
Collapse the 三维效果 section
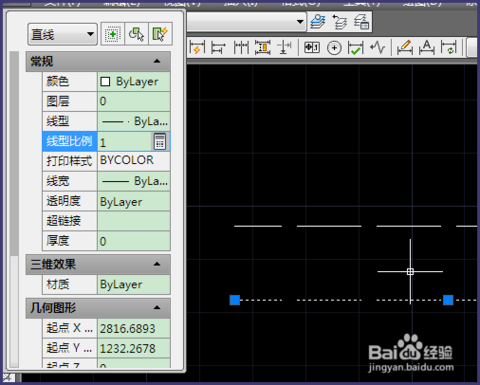click(x=157, y=264)
